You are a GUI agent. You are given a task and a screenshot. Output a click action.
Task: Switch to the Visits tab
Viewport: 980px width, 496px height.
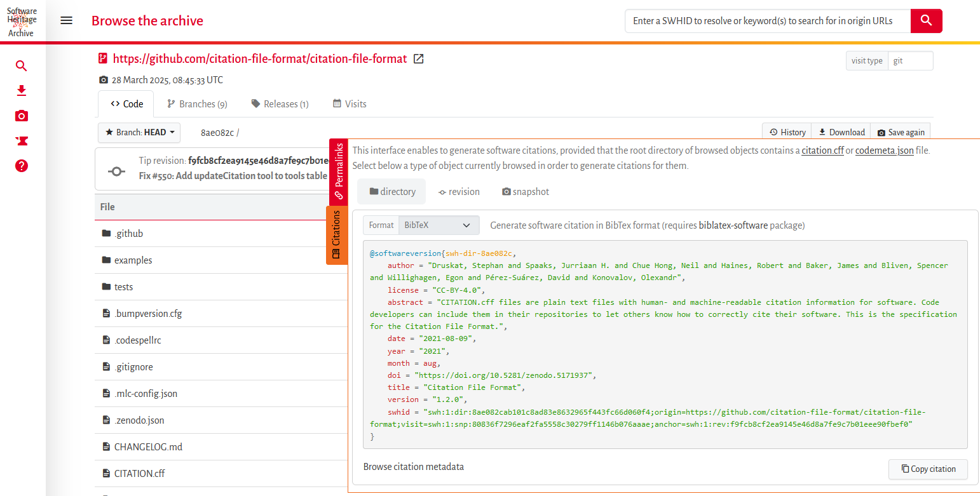coord(350,104)
